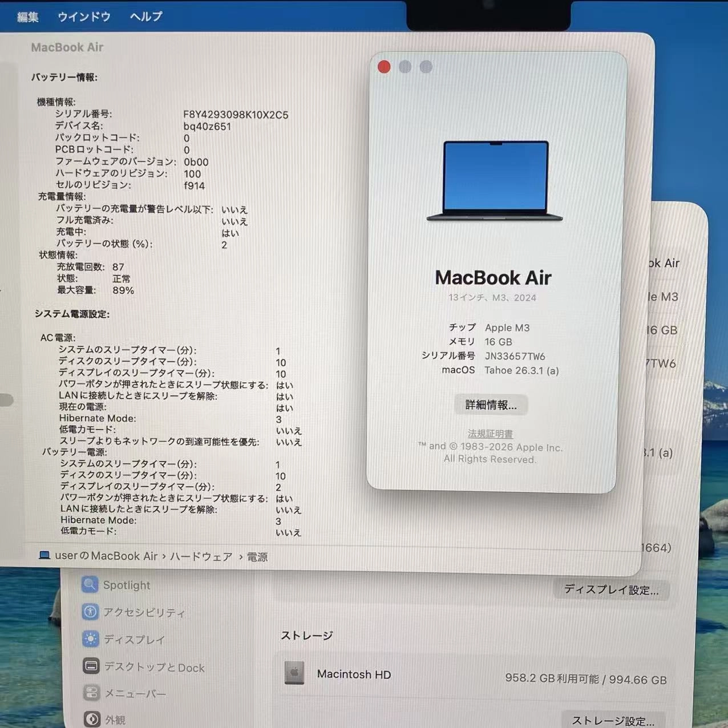Click the ストレージ設定... button
The image size is (728, 728).
613,721
